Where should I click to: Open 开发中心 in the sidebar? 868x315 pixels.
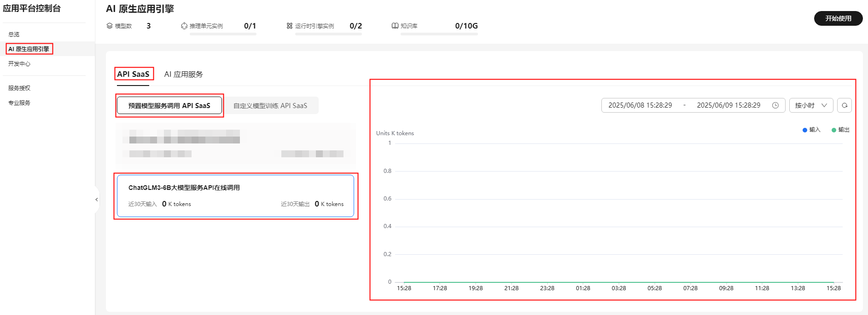19,64
